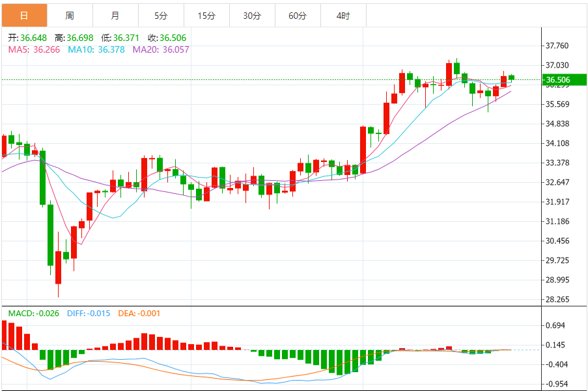Click the MA5: 36.266 indicator label

(x=34, y=49)
